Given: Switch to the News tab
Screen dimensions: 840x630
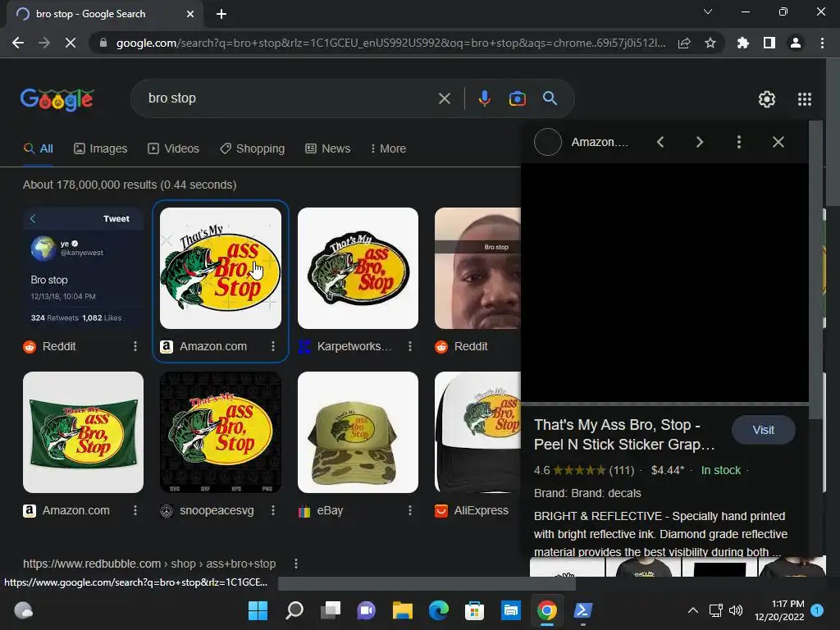Looking at the screenshot, I should (x=328, y=149).
